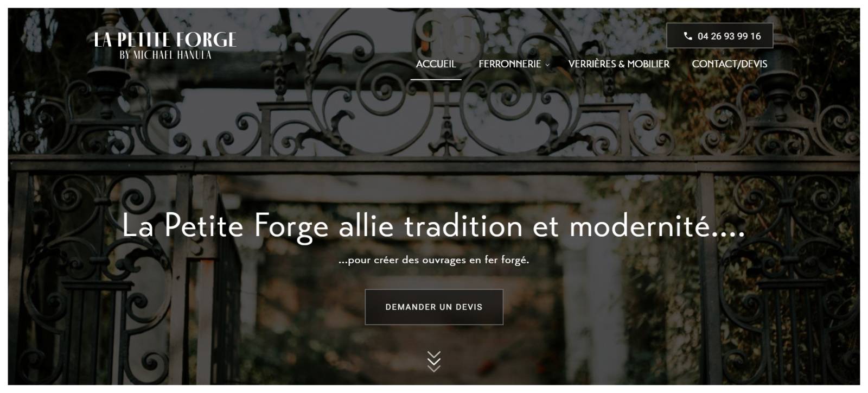This screenshot has height=393, width=868.
Task: Click the word 'tradition' in the headline
Action: (x=463, y=226)
